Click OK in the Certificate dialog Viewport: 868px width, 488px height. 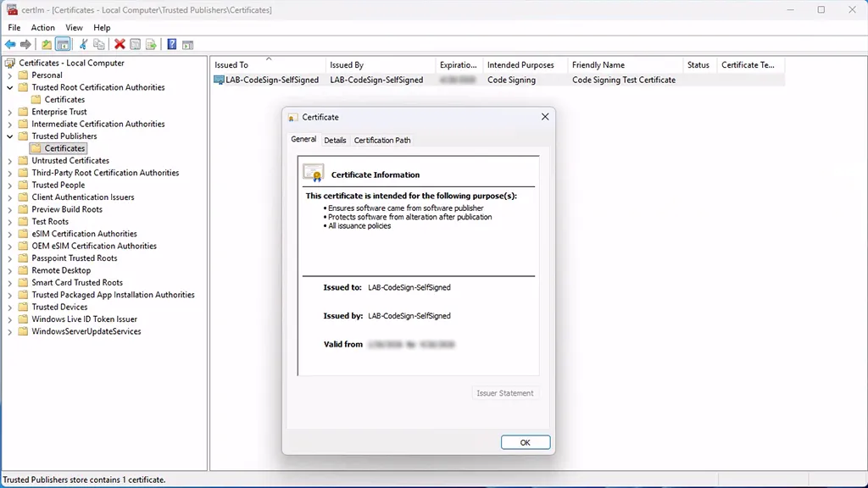(x=526, y=442)
